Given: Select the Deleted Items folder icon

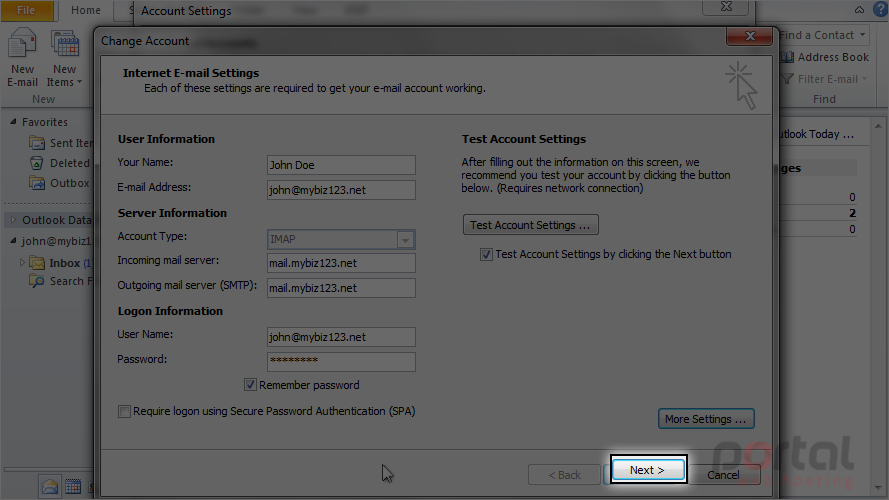Looking at the screenshot, I should [x=37, y=163].
